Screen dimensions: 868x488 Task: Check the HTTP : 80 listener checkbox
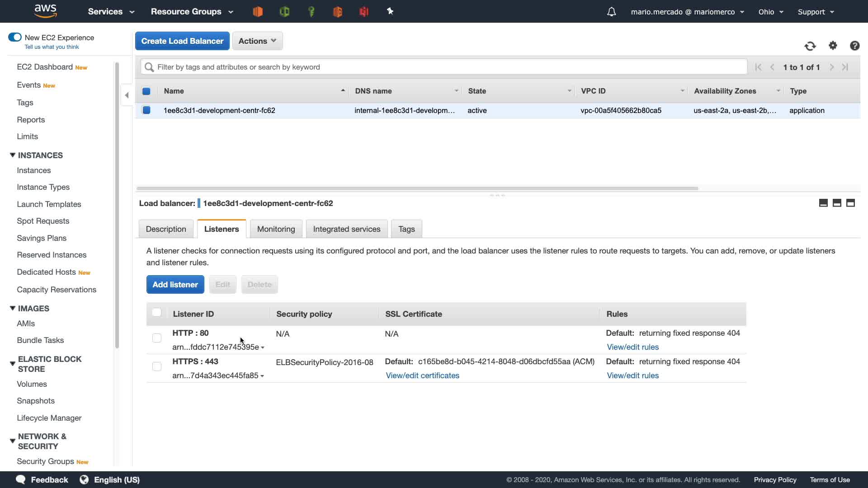coord(157,338)
